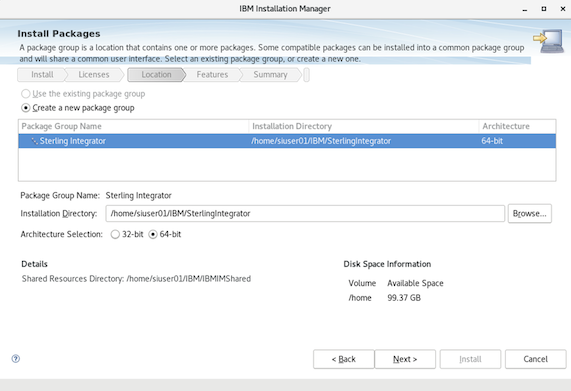Image resolution: width=571 pixels, height=391 pixels.
Task: Jump to the Features wizard step
Action: click(212, 75)
